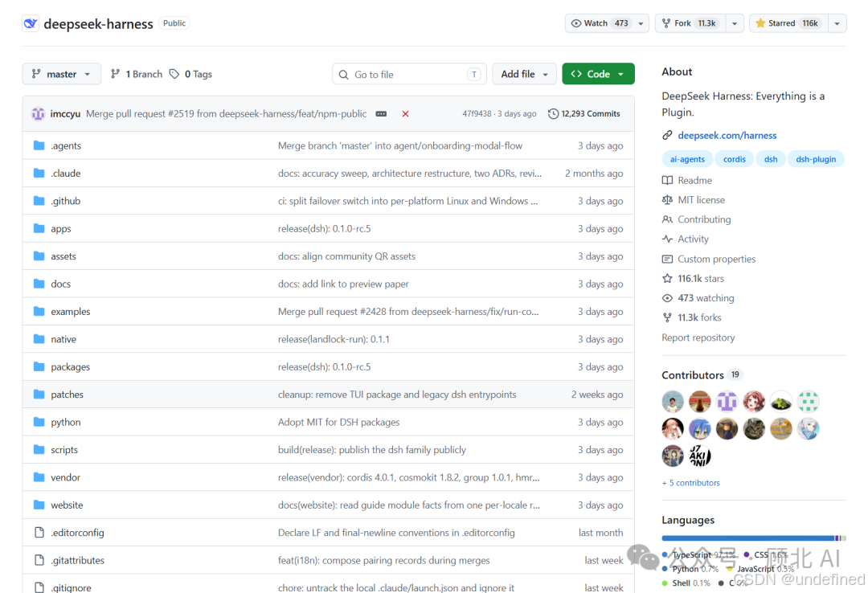Select the ai-agents topic tag
This screenshot has height=593, width=868.
[687, 159]
